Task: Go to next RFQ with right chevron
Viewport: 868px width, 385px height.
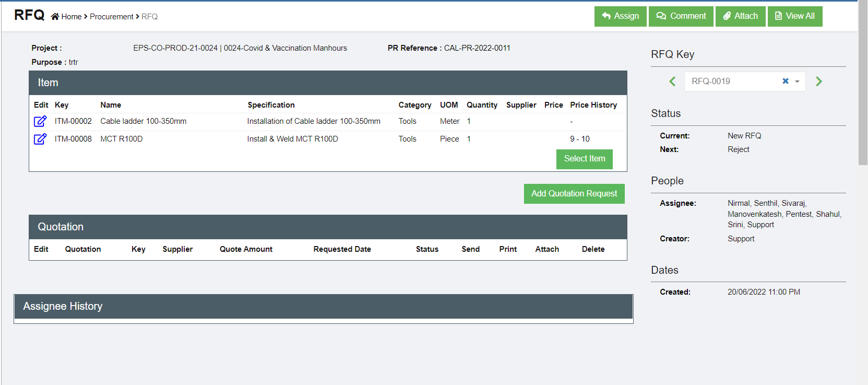Action: point(818,81)
